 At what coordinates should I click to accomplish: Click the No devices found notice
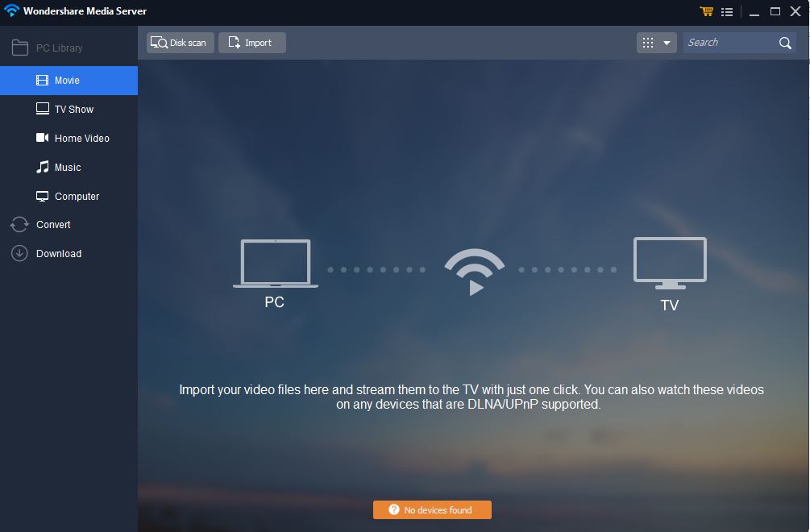pos(432,509)
